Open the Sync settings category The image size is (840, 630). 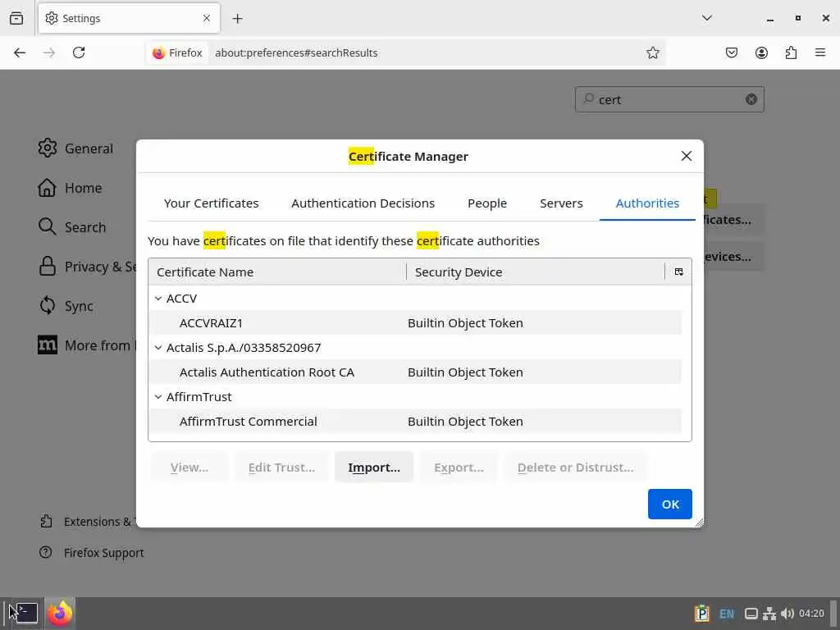pos(66,306)
